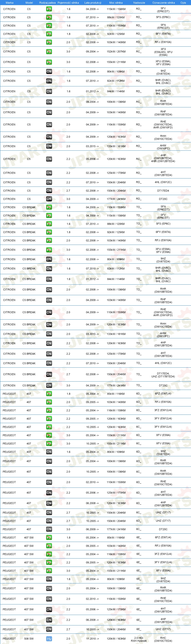Select diesel ON badge in C5 BREAK 84kW / 114KM row
The height and width of the screenshot is (644, 191).
point(49,279)
